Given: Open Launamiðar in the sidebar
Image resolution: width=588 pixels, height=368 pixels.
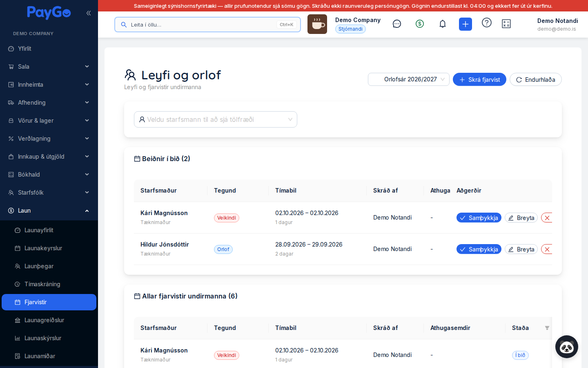Looking at the screenshot, I should coord(49,356).
